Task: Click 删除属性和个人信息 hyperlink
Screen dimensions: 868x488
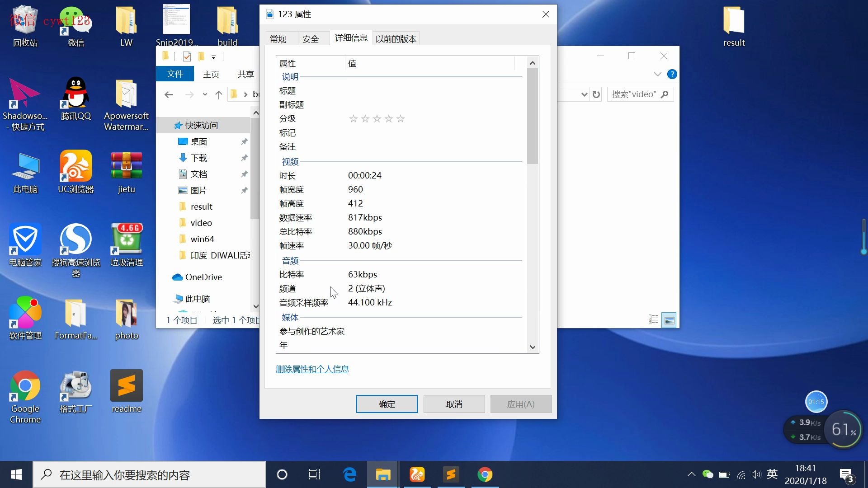Action: coord(312,369)
